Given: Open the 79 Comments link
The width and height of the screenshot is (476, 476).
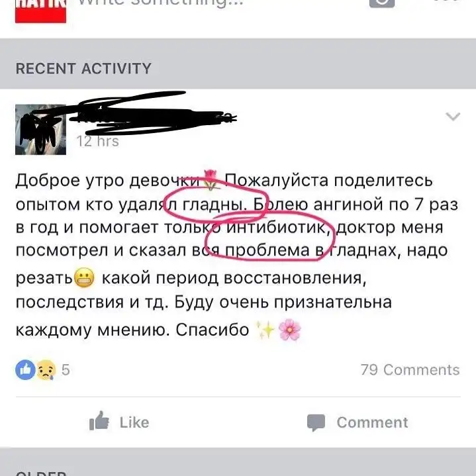Looking at the screenshot, I should (x=410, y=370).
